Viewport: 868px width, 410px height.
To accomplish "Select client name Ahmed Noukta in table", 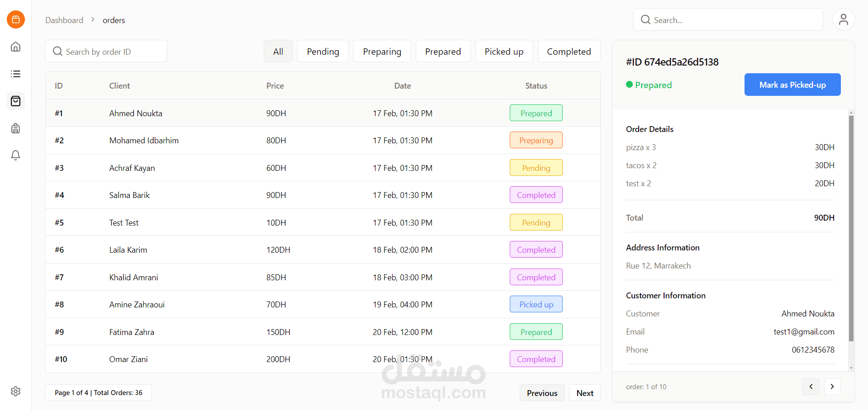I will tap(136, 113).
